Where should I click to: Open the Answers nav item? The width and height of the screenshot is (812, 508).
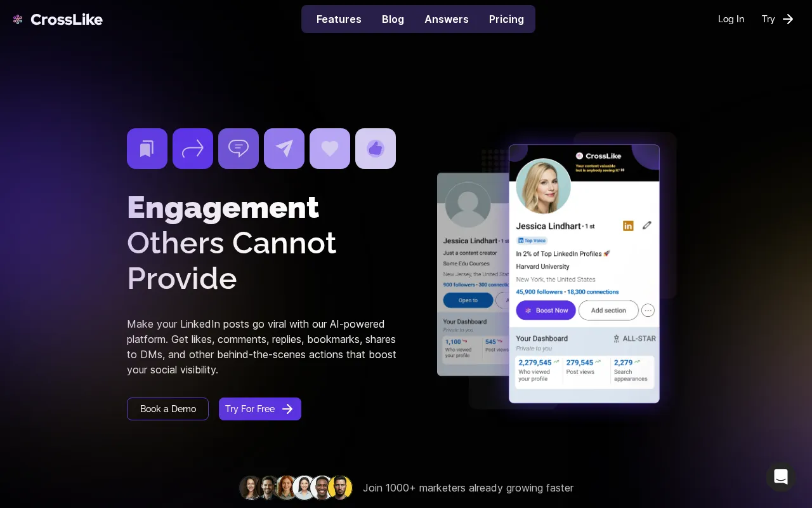[x=447, y=19]
